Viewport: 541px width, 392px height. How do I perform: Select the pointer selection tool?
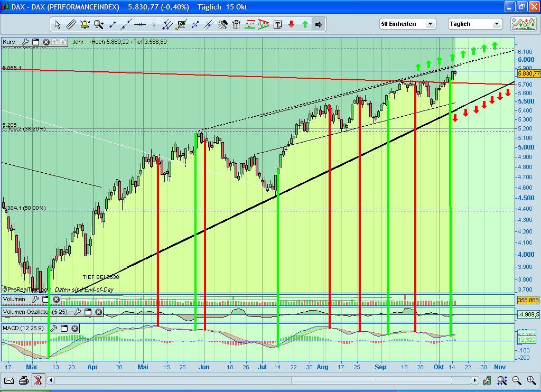(57, 24)
